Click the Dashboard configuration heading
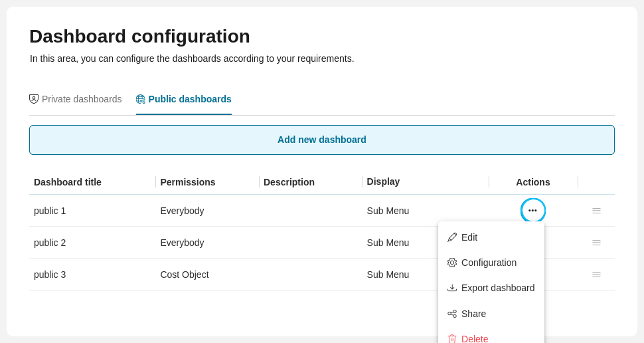 (x=139, y=36)
